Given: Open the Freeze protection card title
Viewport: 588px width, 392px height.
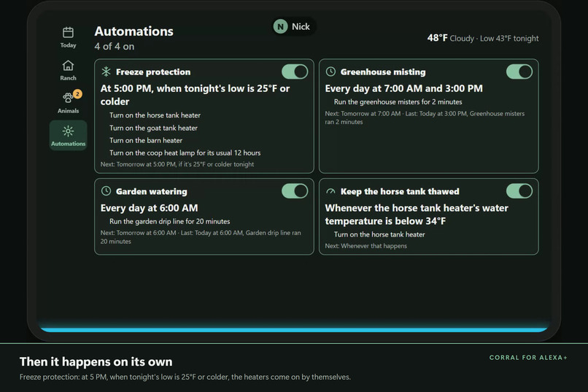Looking at the screenshot, I should (x=153, y=72).
